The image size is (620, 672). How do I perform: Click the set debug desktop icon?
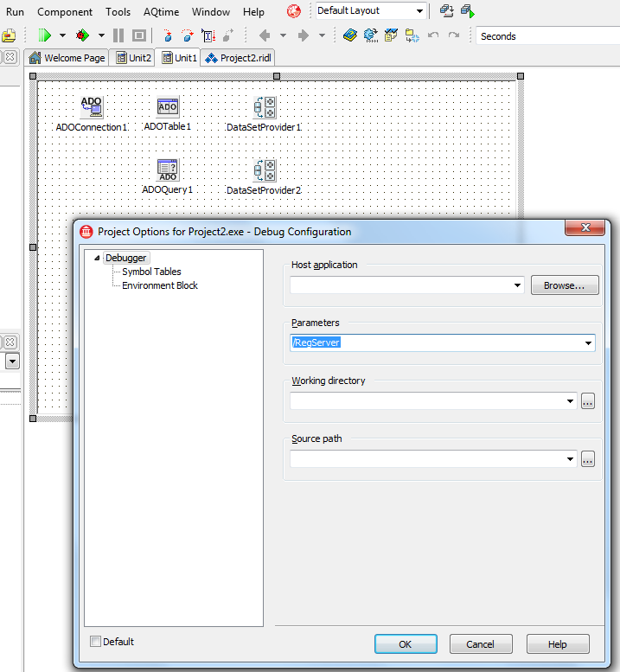click(468, 11)
